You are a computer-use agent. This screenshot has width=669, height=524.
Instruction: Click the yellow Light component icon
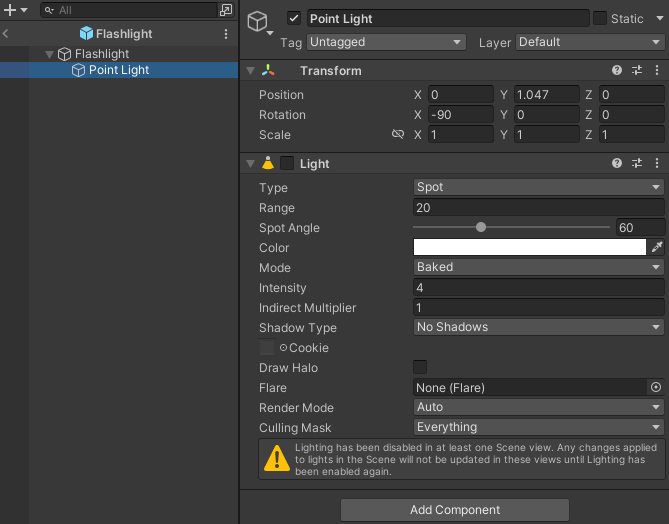click(x=268, y=163)
